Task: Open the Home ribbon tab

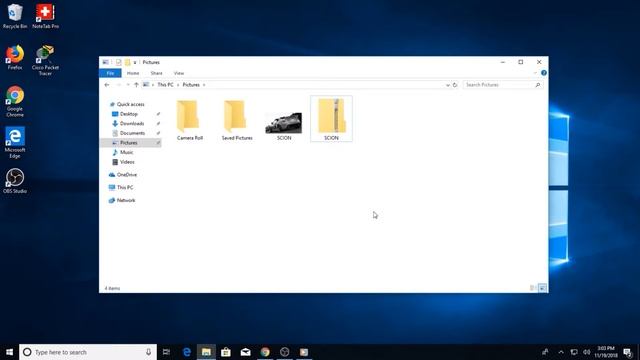Action: [x=133, y=73]
